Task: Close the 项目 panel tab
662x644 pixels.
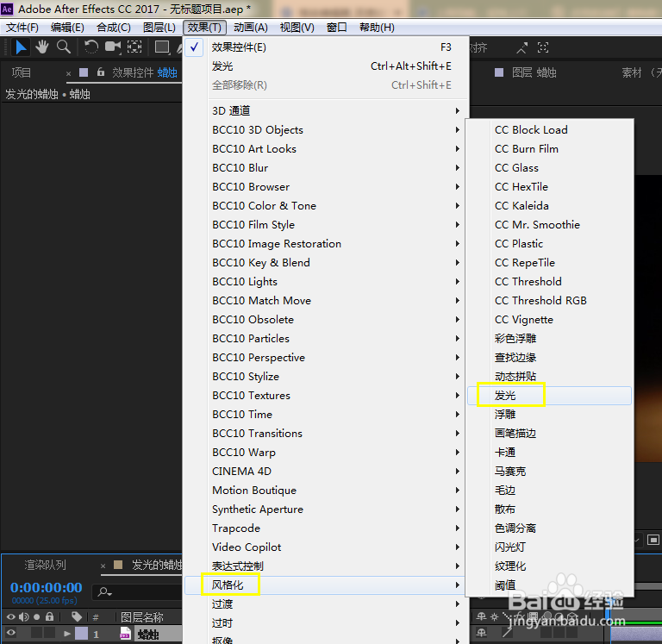Action: (68, 73)
